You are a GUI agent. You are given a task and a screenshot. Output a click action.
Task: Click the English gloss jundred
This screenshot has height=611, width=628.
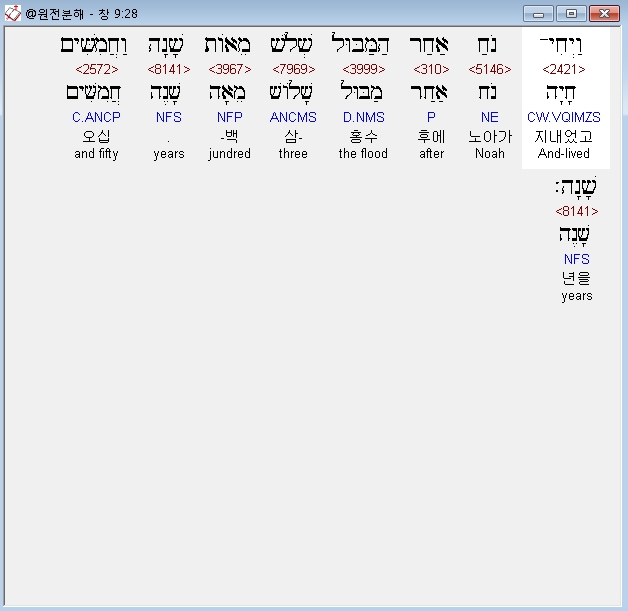tap(229, 154)
